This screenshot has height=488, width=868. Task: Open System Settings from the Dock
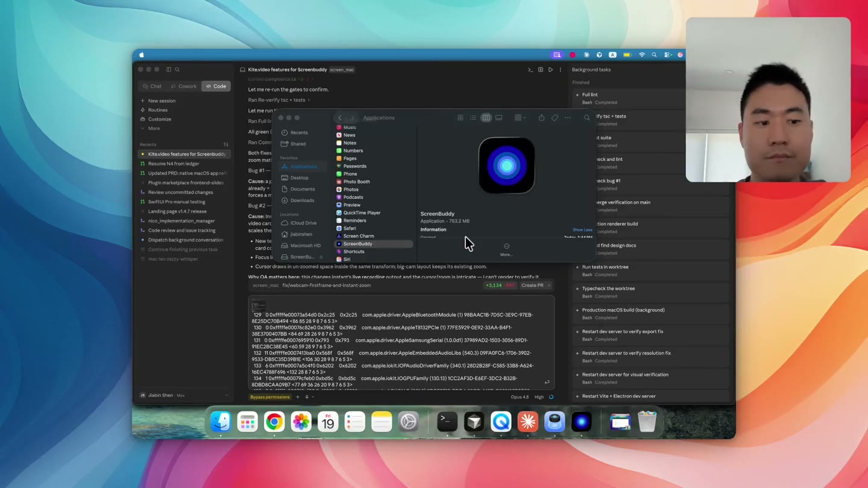pos(409,422)
